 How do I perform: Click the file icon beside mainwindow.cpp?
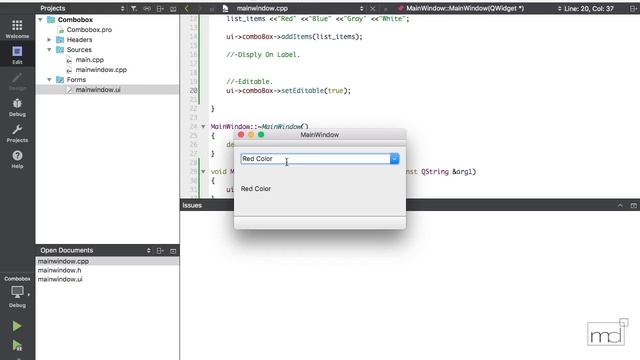click(x=225, y=8)
